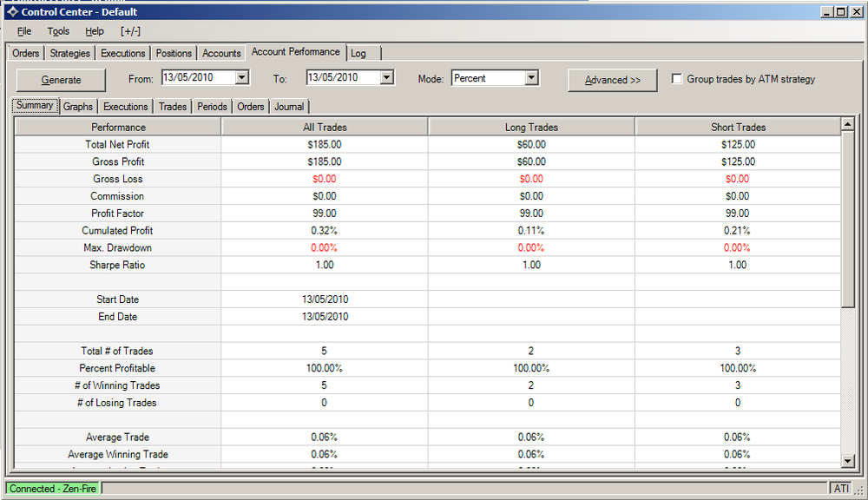
Task: Click the ATI status bar indicator
Action: [841, 489]
